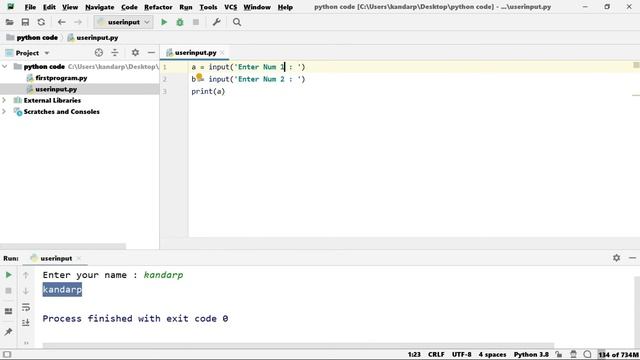Open the Run menu
The height and width of the screenshot is (360, 640).
(x=186, y=7)
